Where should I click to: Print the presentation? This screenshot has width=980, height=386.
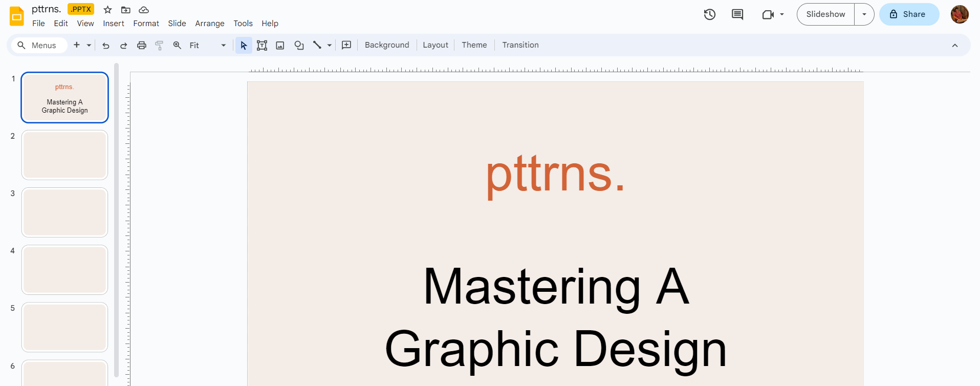click(142, 45)
